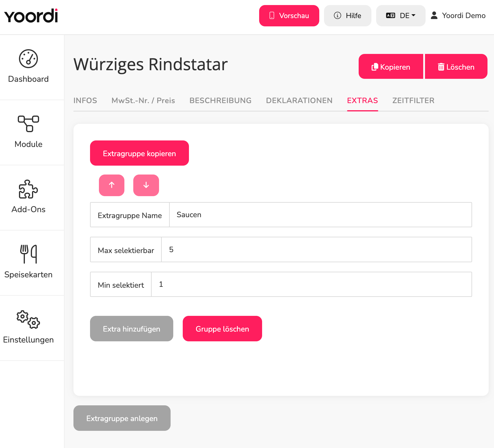Click the Yoordi logo
This screenshot has height=448, width=494.
pos(31,16)
